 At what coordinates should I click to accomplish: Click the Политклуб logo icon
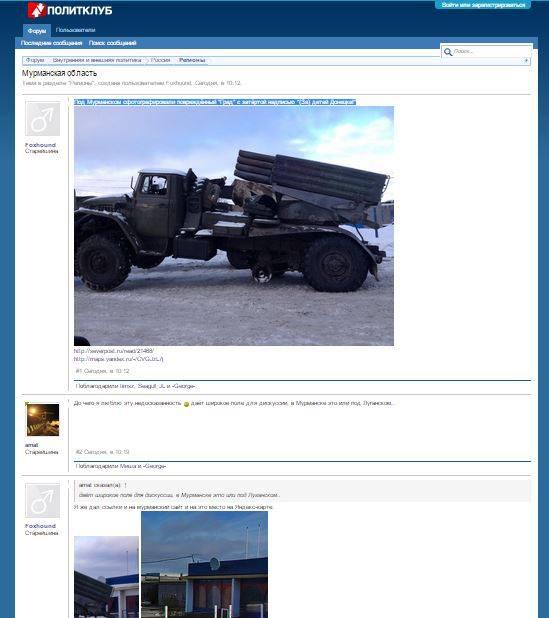click(x=37, y=10)
